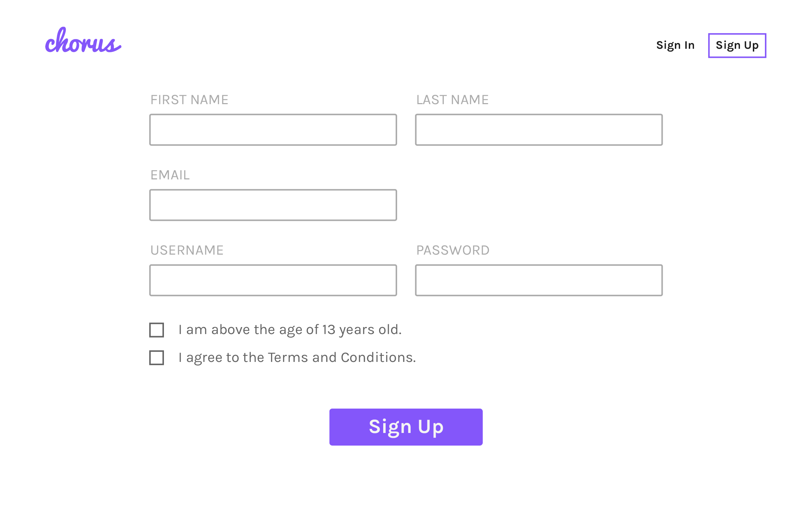The height and width of the screenshot is (519, 812).
Task: Focus the First Name input box
Action: tap(273, 130)
